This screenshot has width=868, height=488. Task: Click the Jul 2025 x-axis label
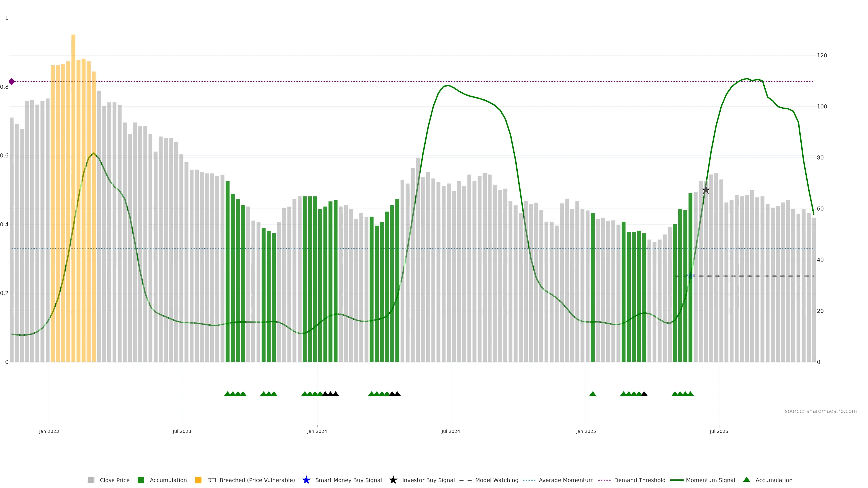click(719, 431)
